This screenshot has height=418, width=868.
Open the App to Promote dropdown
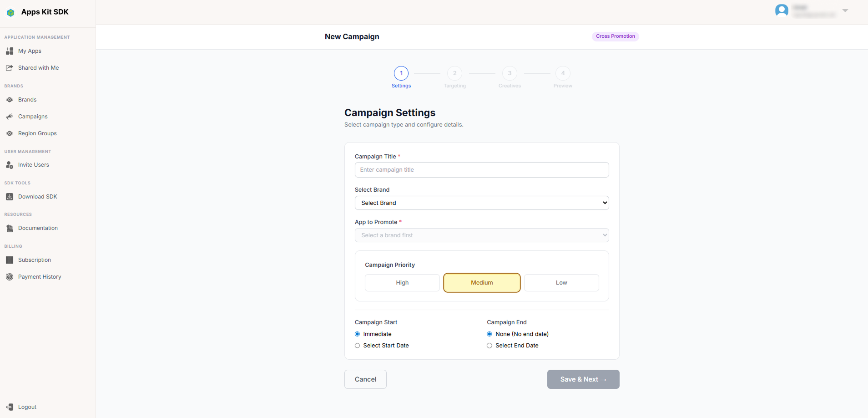(482, 235)
